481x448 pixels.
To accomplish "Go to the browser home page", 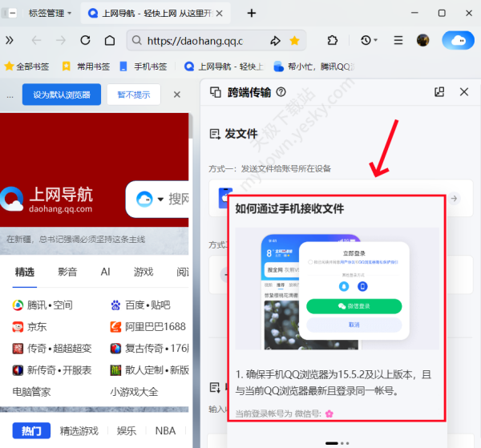I will (x=109, y=41).
